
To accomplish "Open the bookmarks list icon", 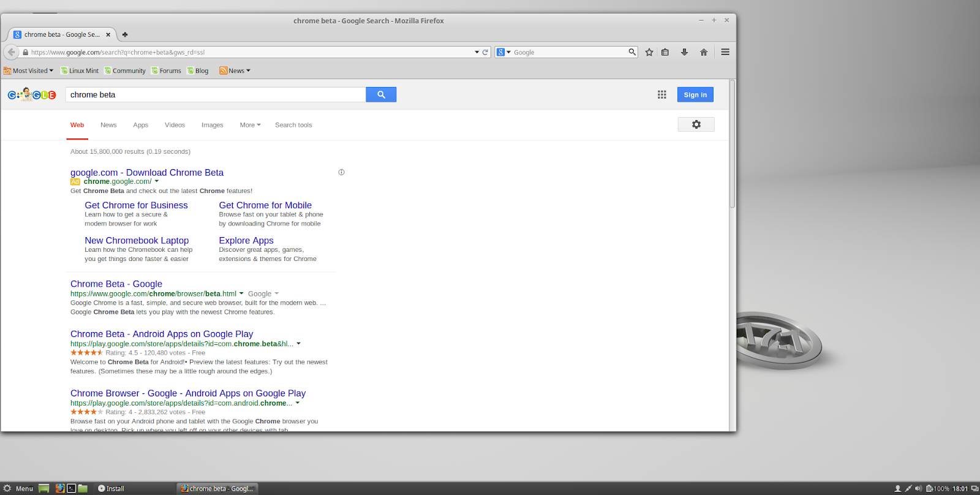I will click(x=665, y=52).
